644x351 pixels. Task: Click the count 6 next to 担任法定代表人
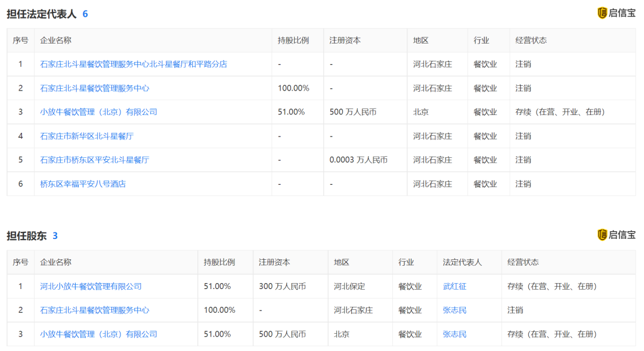point(85,14)
